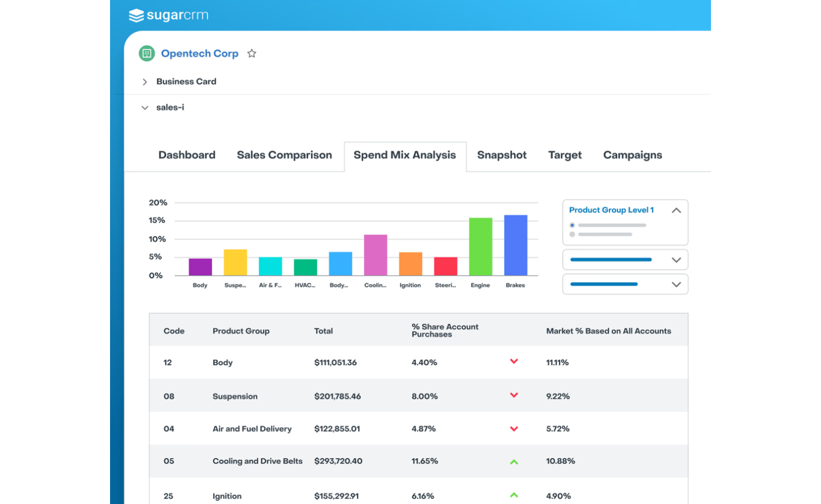Click the blue Brakes chart bar
Viewport: 821px width, 504px height.
[515, 245]
